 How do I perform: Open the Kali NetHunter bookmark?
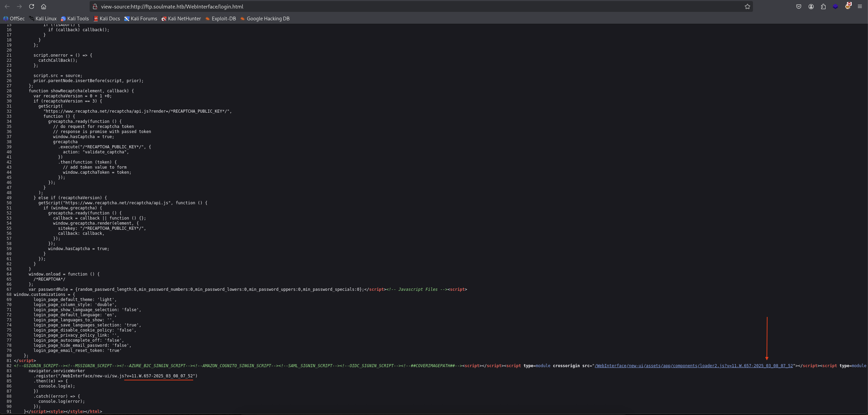[181, 19]
